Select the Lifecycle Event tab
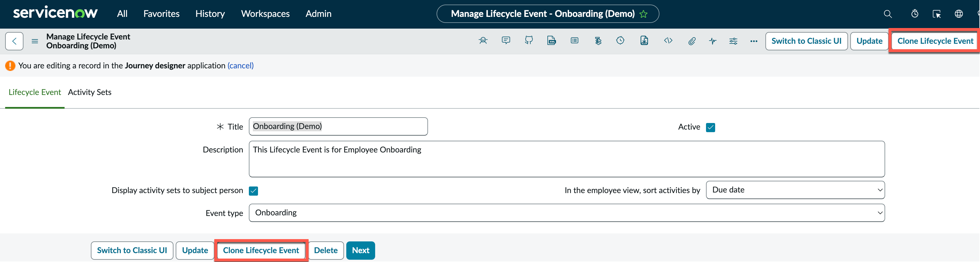980x262 pixels. tap(35, 92)
